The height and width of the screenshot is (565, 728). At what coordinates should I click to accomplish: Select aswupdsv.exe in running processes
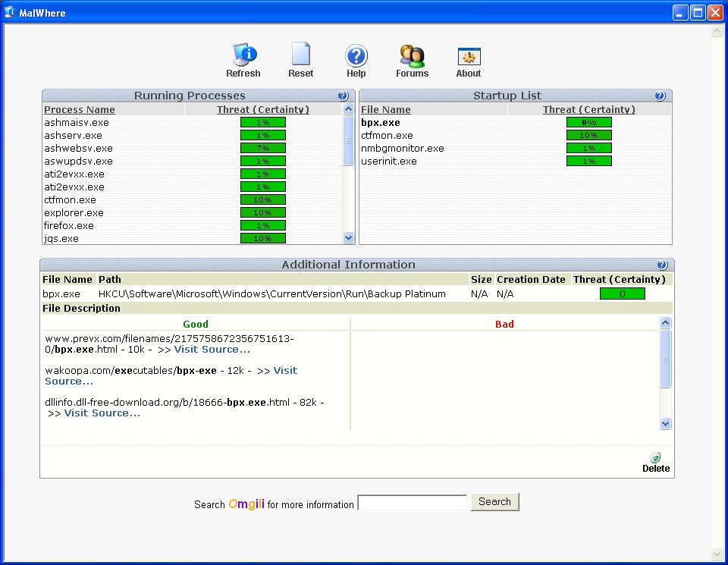[78, 162]
